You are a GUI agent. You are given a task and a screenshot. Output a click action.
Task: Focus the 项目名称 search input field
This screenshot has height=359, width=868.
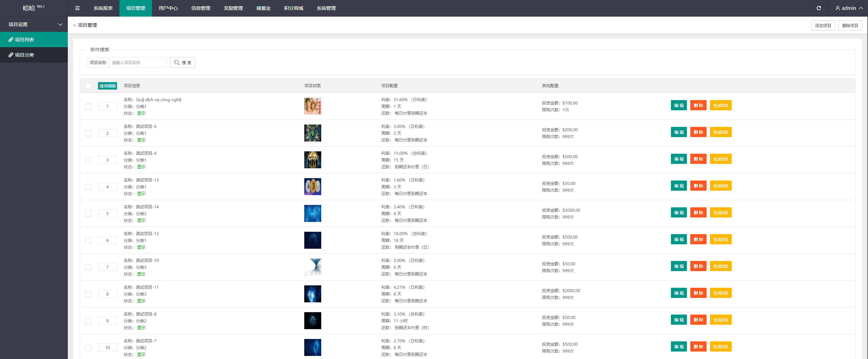pos(137,62)
